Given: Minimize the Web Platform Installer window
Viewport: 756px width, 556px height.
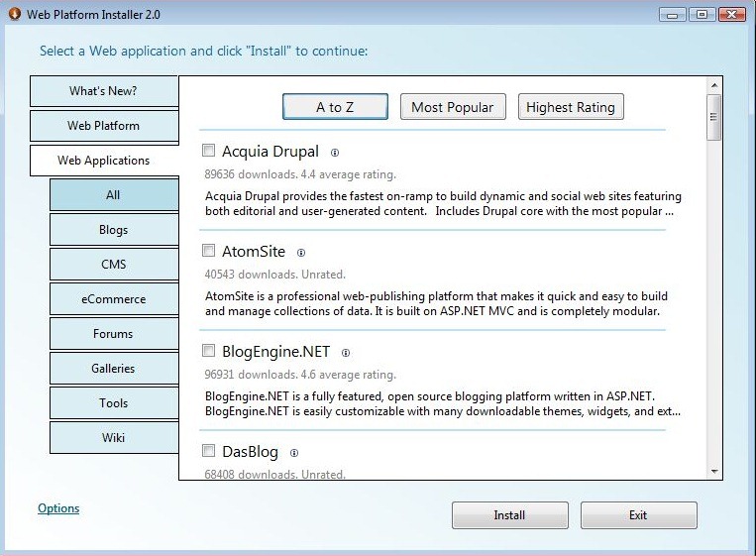Looking at the screenshot, I should click(673, 15).
